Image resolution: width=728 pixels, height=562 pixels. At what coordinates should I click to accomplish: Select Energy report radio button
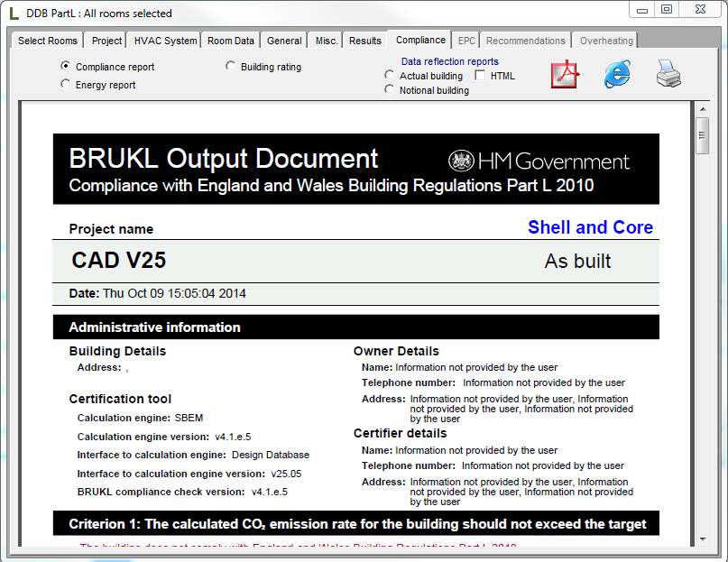(x=66, y=84)
